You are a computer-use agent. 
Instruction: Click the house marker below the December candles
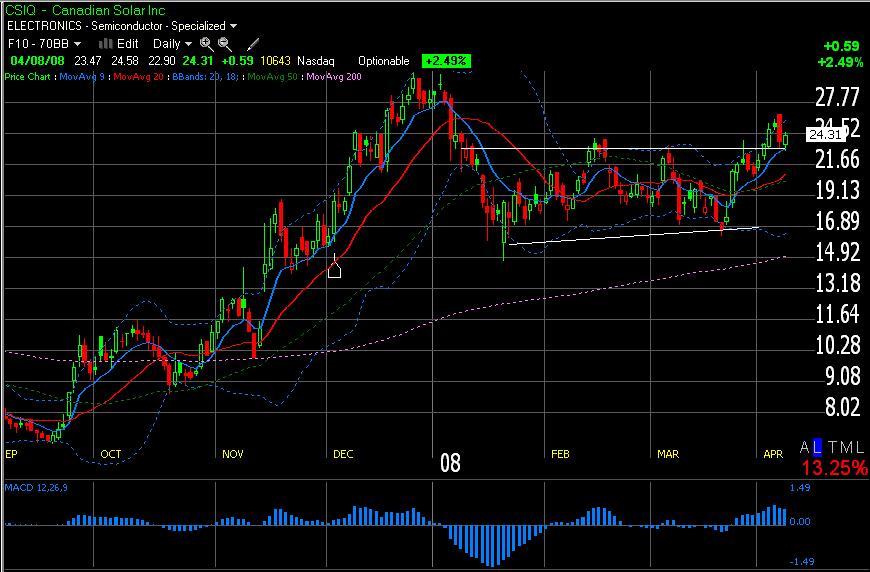[x=334, y=270]
